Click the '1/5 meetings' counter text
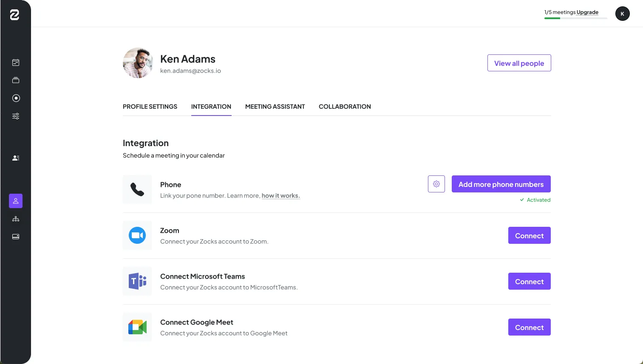The height and width of the screenshot is (364, 643). pyautogui.click(x=560, y=12)
